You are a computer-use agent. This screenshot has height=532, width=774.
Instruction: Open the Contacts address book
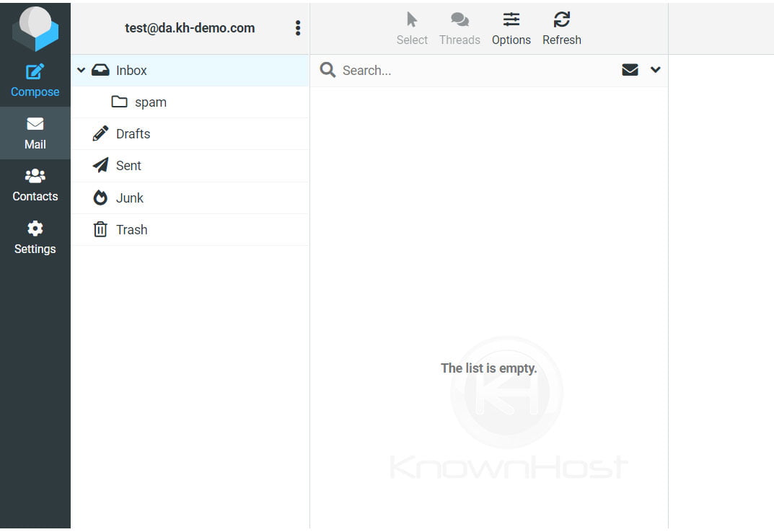click(x=35, y=186)
